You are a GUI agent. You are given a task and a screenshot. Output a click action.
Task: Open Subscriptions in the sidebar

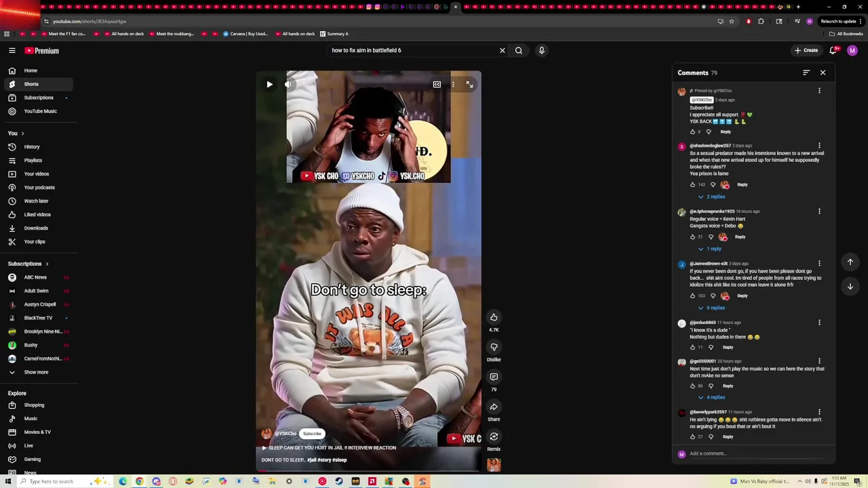[x=38, y=98]
